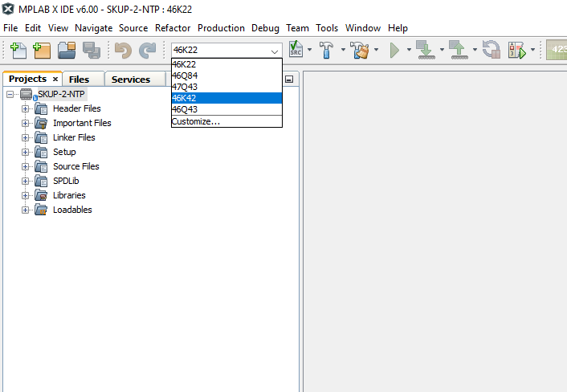The height and width of the screenshot is (392, 567).
Task: Click the Run Project green play icon
Action: [x=394, y=50]
